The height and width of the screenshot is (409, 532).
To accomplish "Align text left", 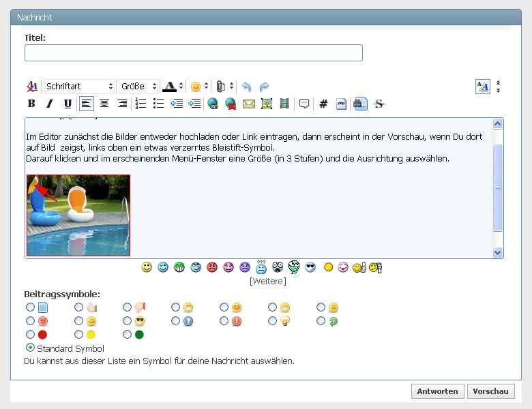I will pos(86,104).
